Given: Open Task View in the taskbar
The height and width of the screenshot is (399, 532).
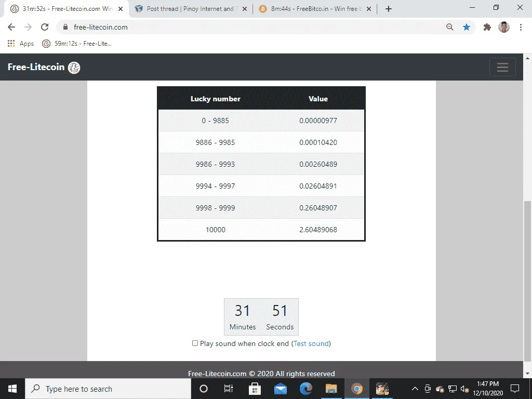Looking at the screenshot, I should tap(229, 389).
